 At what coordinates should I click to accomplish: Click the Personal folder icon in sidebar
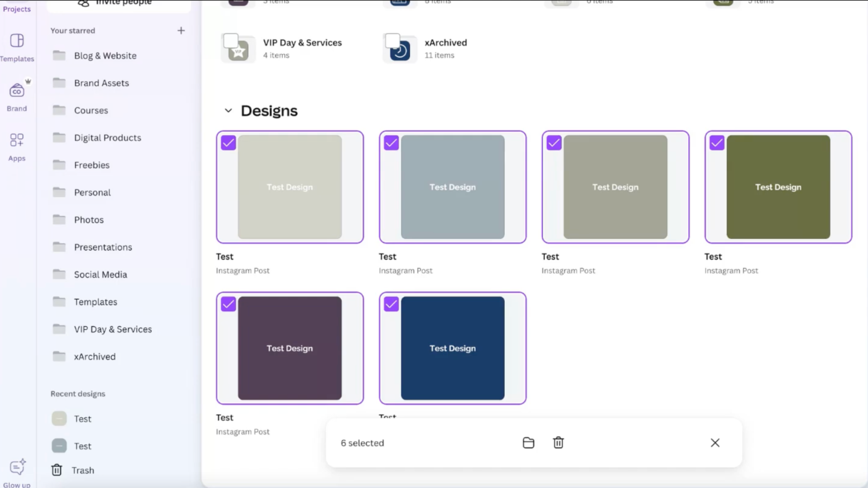tap(59, 192)
